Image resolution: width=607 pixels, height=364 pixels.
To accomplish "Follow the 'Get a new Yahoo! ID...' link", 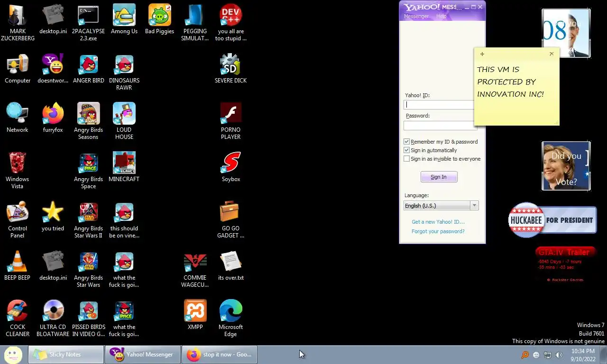I will (438, 222).
